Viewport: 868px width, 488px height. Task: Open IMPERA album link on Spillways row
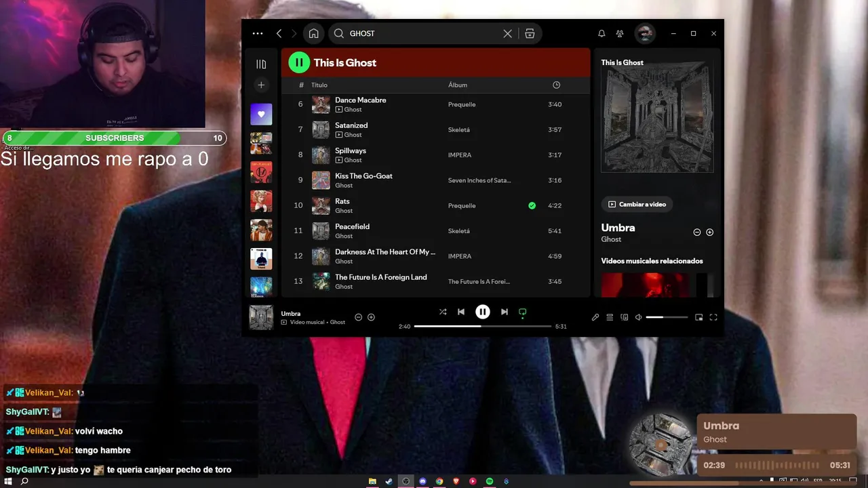(460, 155)
